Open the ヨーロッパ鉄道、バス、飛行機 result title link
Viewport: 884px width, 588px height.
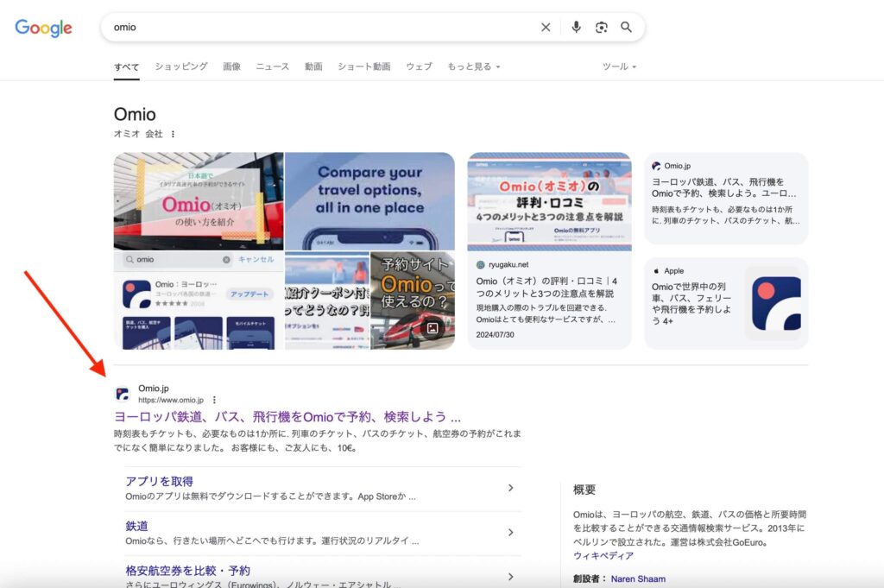point(287,416)
